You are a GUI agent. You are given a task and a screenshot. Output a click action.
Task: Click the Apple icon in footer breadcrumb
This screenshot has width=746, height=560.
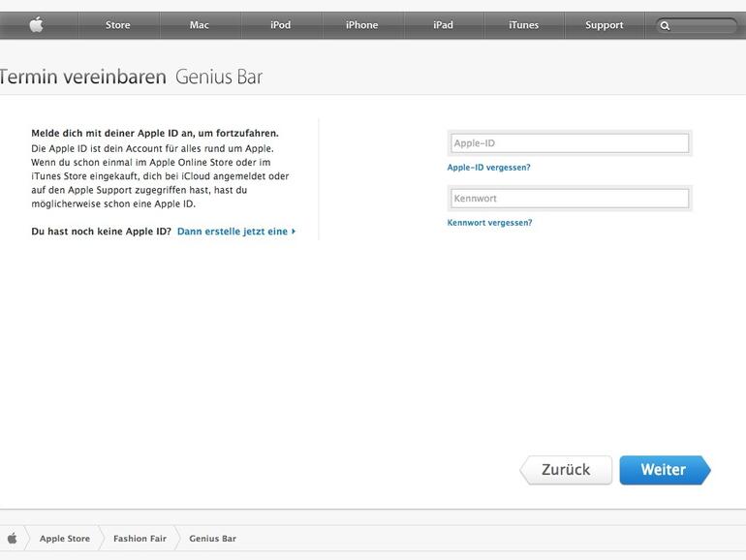[x=13, y=538]
